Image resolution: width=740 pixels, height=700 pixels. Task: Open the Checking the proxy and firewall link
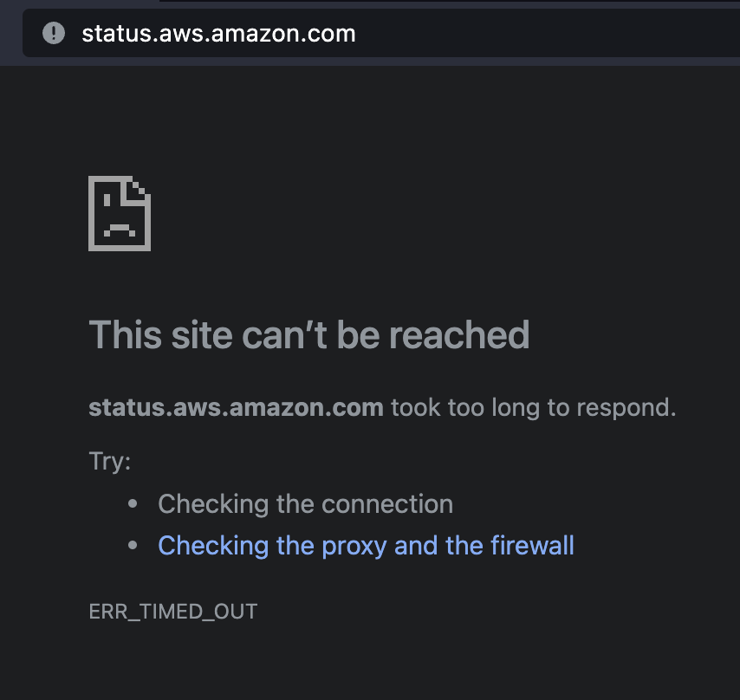click(x=366, y=546)
